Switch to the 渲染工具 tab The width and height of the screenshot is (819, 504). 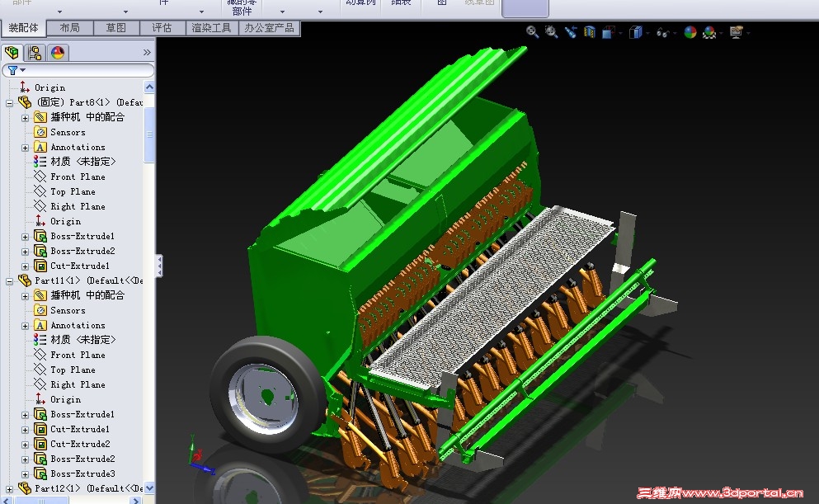(211, 28)
